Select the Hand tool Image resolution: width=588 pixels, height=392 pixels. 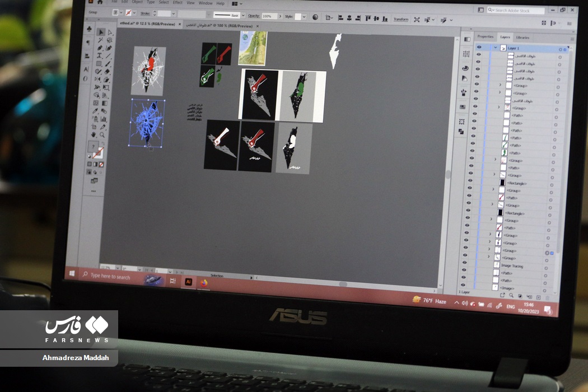click(93, 134)
